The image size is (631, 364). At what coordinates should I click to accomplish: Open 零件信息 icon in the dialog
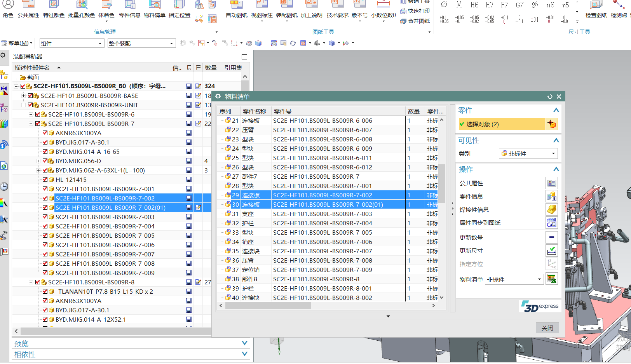point(551,196)
